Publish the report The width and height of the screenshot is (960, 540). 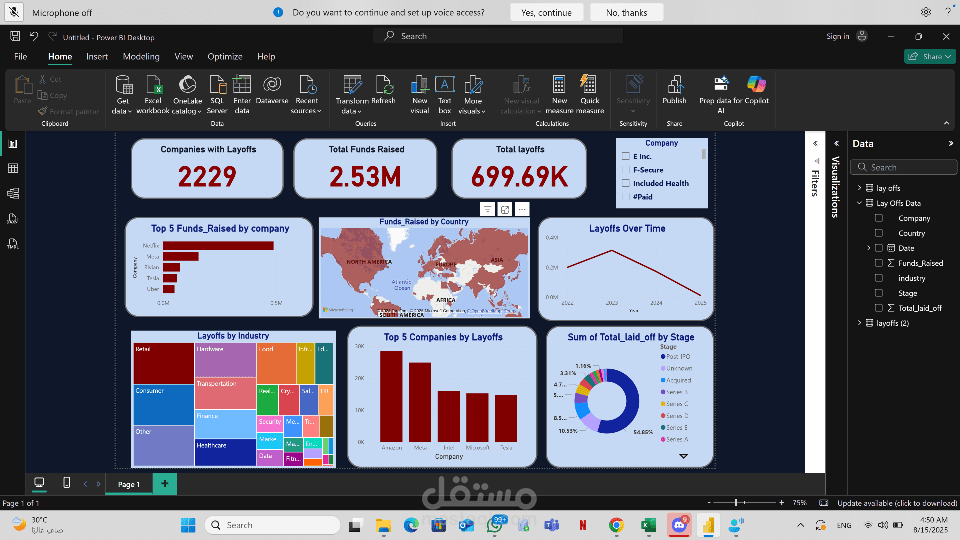coord(674,91)
